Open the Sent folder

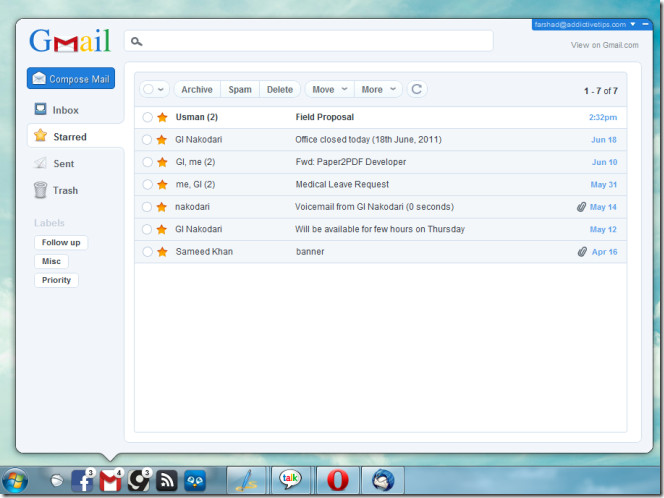64,163
